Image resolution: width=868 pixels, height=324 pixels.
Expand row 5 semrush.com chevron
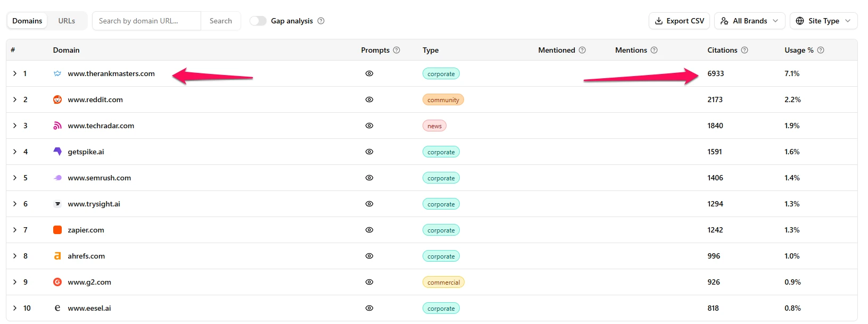click(x=15, y=178)
